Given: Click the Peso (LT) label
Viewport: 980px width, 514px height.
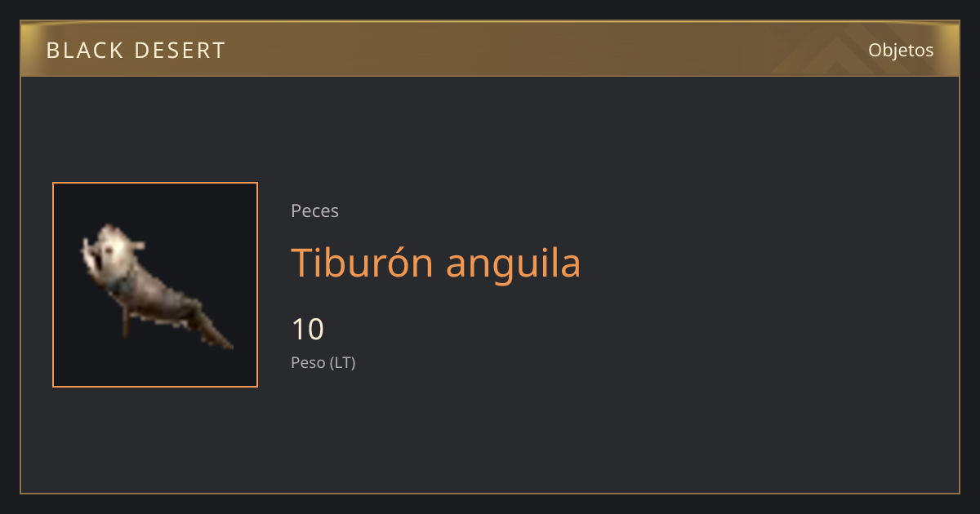Looking at the screenshot, I should [323, 363].
